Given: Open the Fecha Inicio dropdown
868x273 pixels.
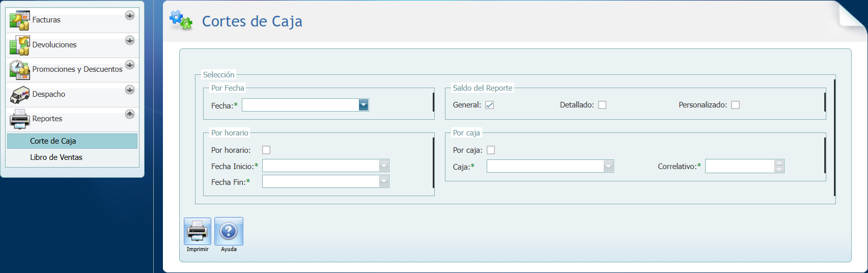Looking at the screenshot, I should (x=384, y=166).
